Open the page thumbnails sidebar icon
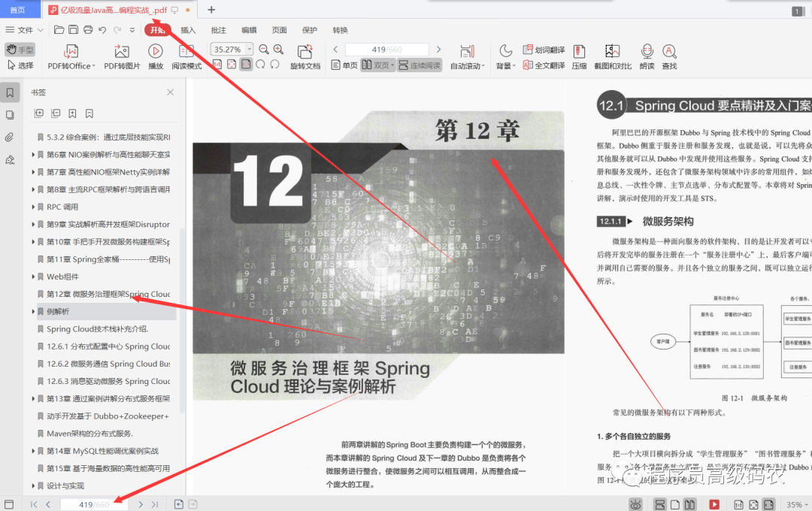The height and width of the screenshot is (511, 812). [10, 115]
